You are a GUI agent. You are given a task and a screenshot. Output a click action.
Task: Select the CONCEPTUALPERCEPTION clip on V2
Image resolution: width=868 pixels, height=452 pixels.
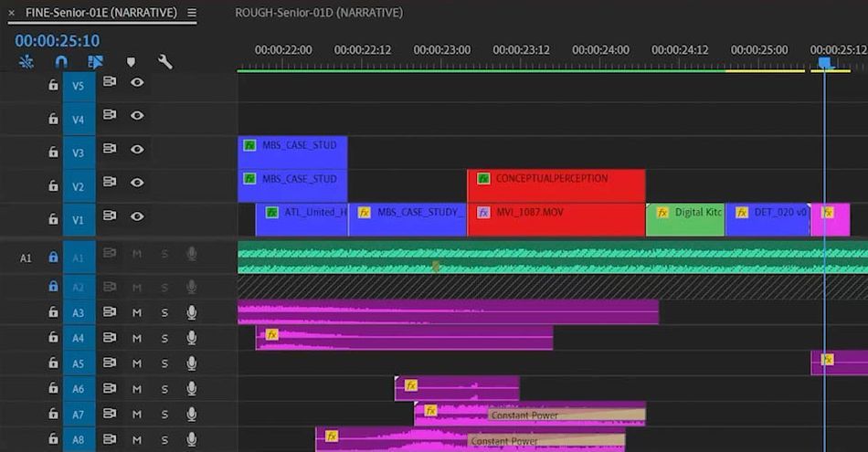click(x=556, y=186)
